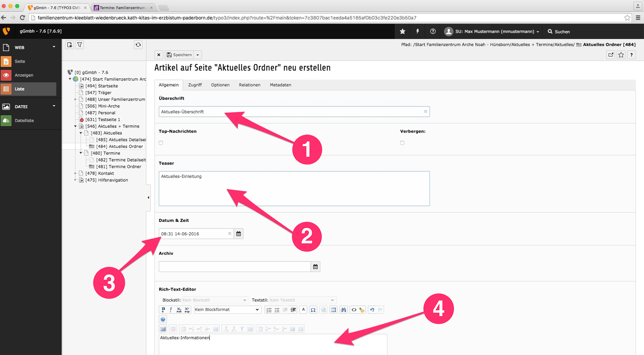The image size is (644, 355).
Task: Insert a numbered list
Action: point(269,310)
